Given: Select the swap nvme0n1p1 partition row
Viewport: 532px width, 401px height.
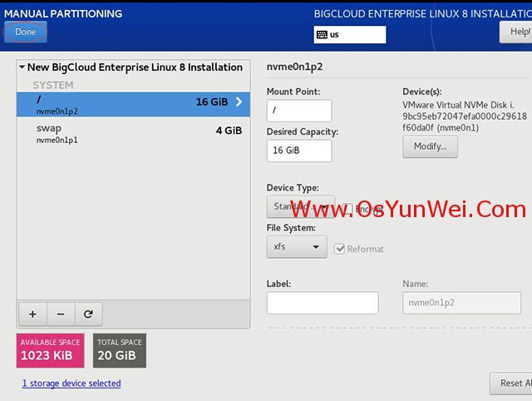Looking at the screenshot, I should (x=133, y=134).
